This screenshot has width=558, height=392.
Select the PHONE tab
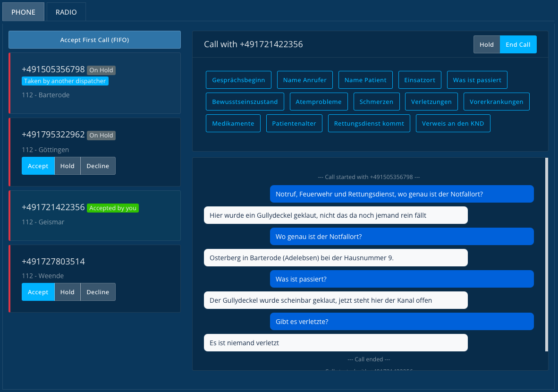(x=24, y=12)
